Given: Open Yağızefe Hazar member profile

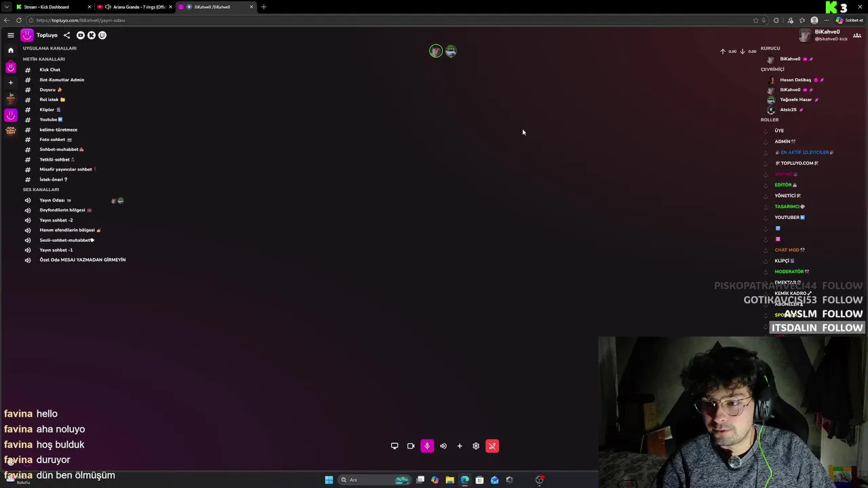Looking at the screenshot, I should 795,100.
